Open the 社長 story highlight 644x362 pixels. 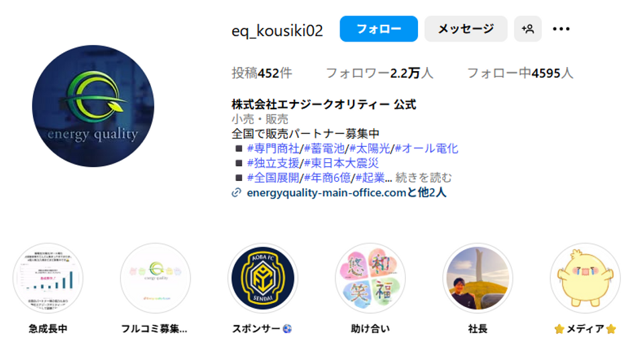click(x=478, y=278)
